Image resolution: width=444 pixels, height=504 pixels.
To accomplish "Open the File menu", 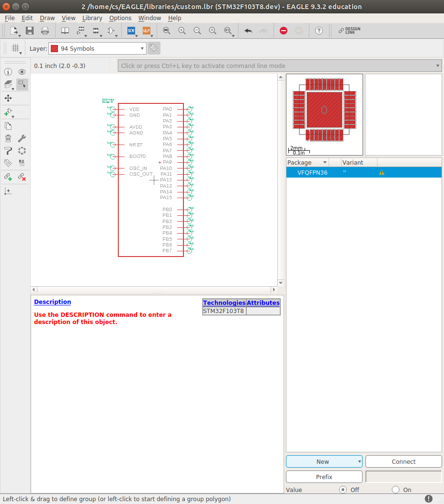I will (10, 18).
